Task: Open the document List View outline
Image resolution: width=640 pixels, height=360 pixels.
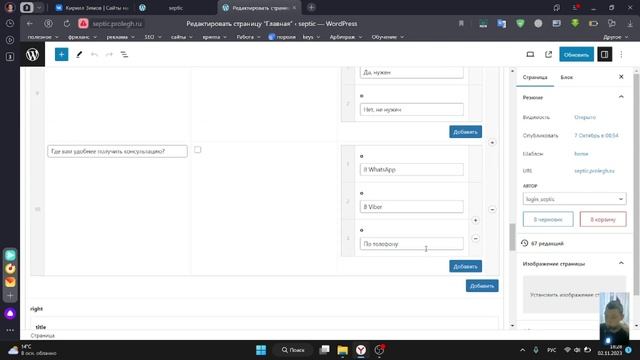Action: coord(124,54)
